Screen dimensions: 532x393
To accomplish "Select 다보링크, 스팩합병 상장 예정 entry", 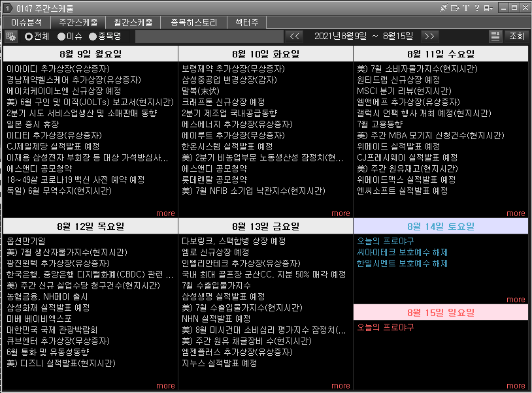I will [x=233, y=242].
